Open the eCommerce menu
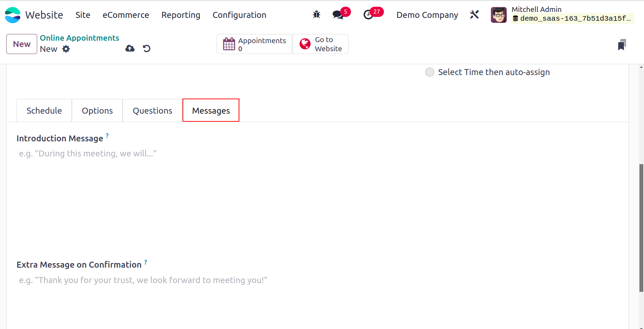The width and height of the screenshot is (644, 329). point(126,15)
